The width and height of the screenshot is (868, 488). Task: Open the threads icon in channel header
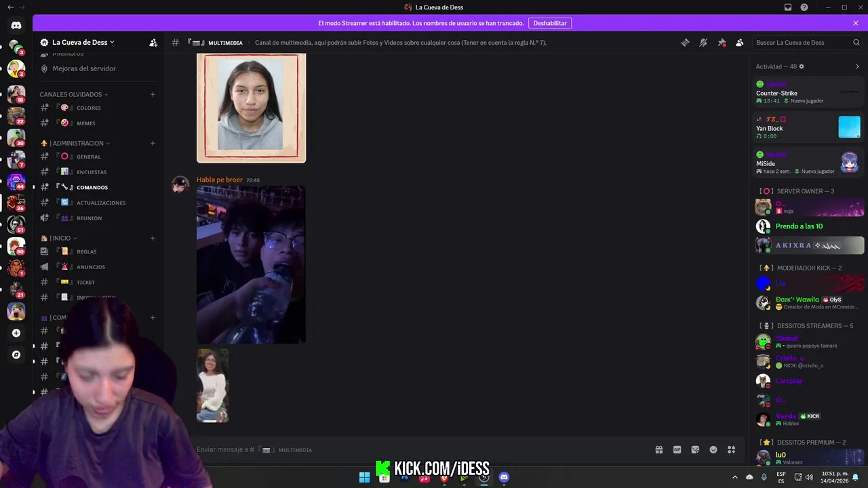tap(685, 42)
